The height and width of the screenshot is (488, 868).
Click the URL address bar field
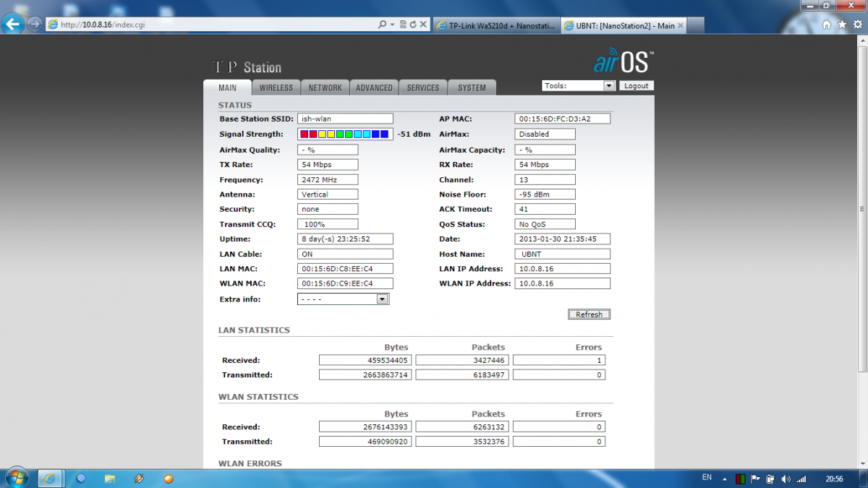[x=217, y=25]
